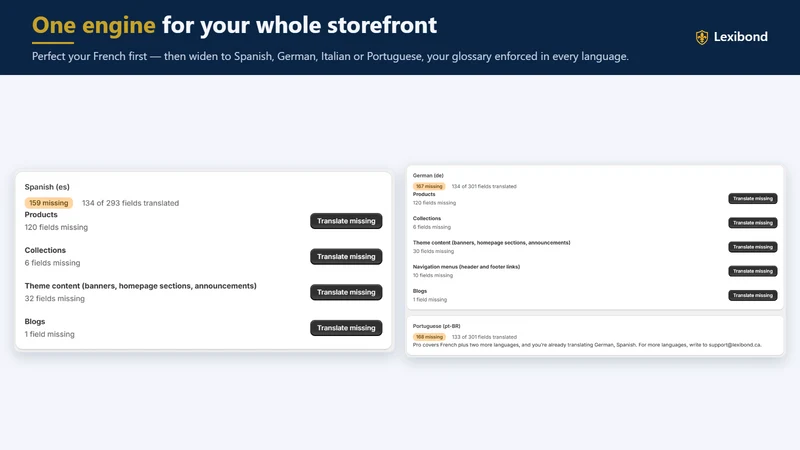Click Translate missing for German Products
Viewport: 800px width, 450px height.
point(753,198)
